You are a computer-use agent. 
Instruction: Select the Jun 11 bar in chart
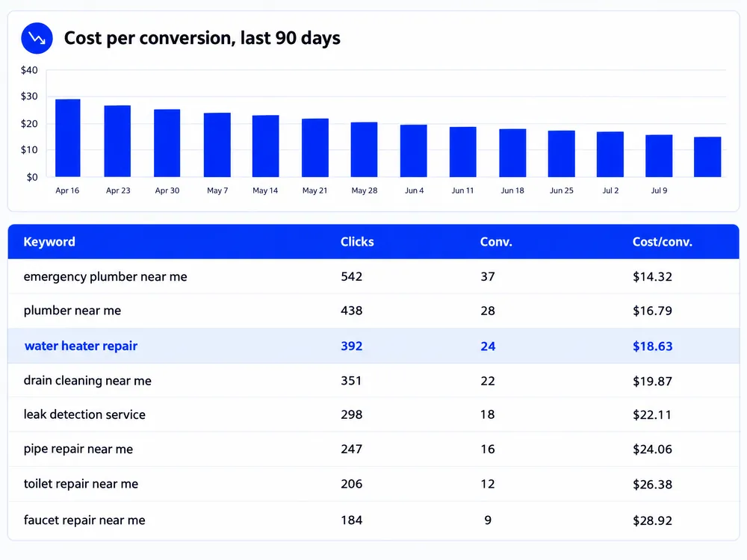462,152
